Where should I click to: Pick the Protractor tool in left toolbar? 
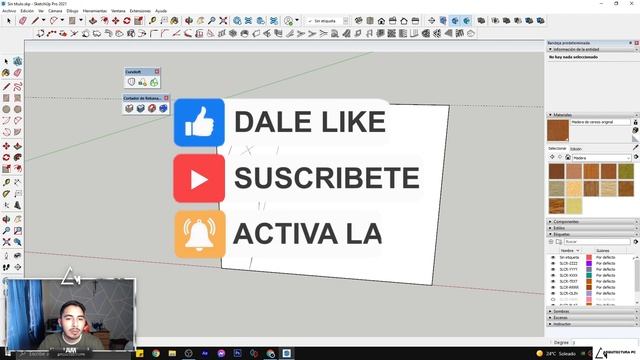[6, 194]
